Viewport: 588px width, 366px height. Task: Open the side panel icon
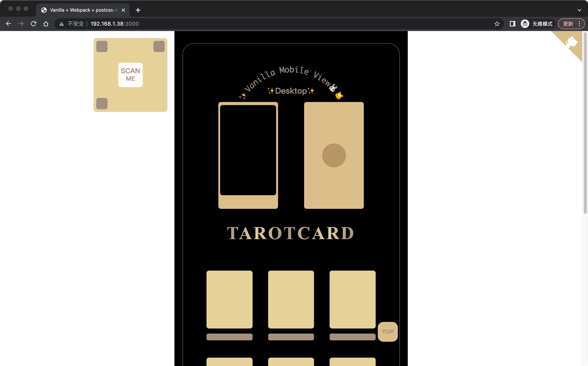click(512, 24)
